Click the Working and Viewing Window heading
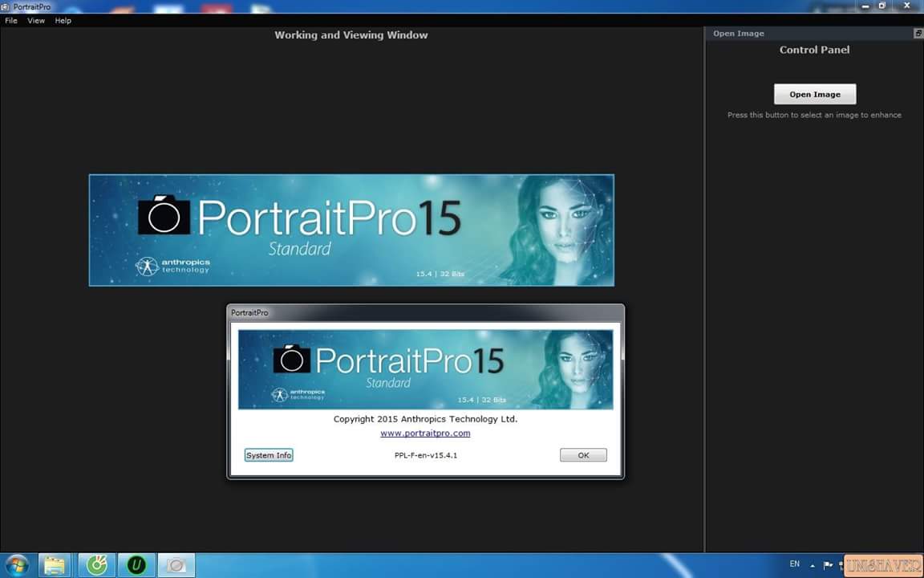Image resolution: width=924 pixels, height=578 pixels. coord(351,35)
